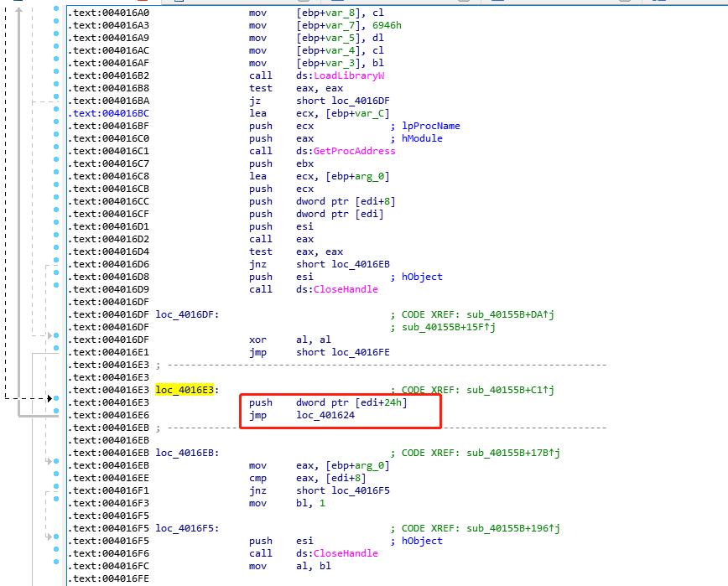
Task: Toggle breakpoint dot at address 004016C1
Action: [x=55, y=151]
